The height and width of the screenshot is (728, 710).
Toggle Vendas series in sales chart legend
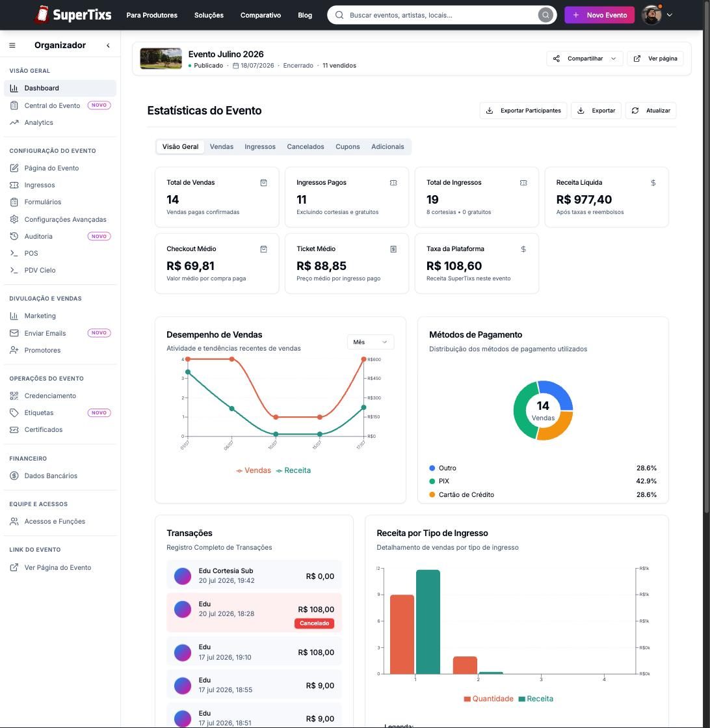tap(254, 470)
